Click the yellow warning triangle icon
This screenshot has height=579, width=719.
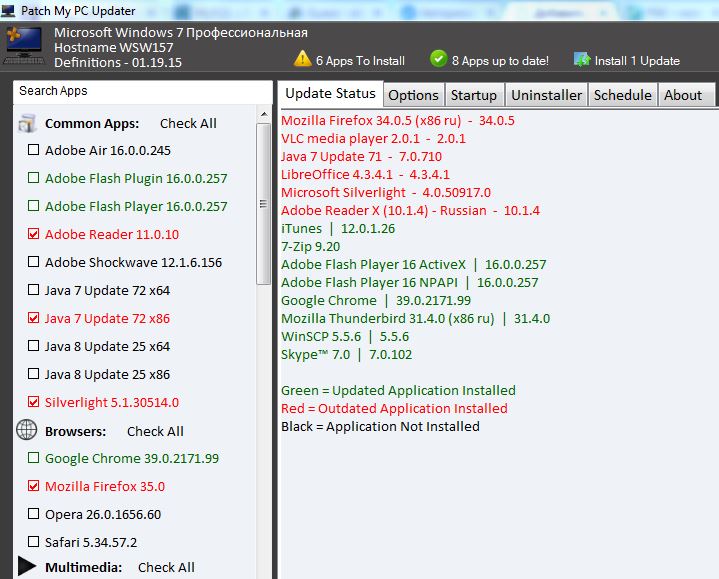pos(303,59)
